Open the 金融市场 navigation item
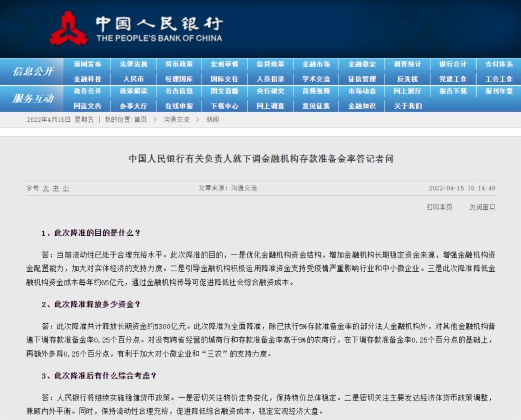Image resolution: width=521 pixels, height=420 pixels. [316, 64]
